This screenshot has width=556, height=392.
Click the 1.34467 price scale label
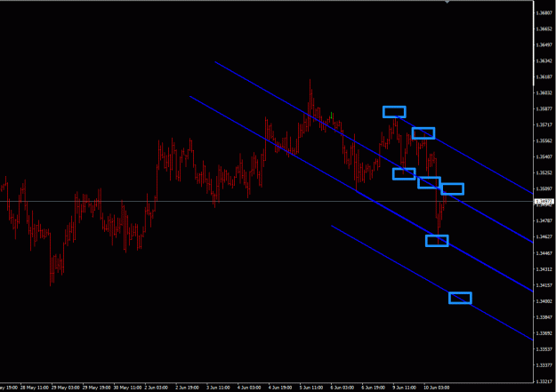point(544,253)
